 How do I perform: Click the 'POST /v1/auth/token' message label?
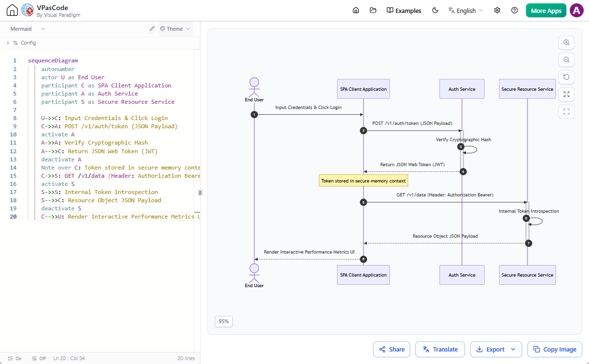(412, 123)
